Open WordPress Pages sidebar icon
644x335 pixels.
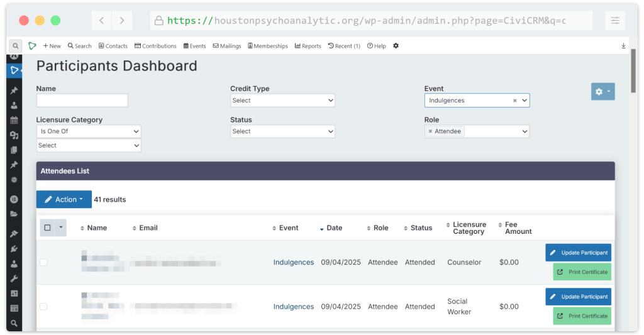[14, 150]
